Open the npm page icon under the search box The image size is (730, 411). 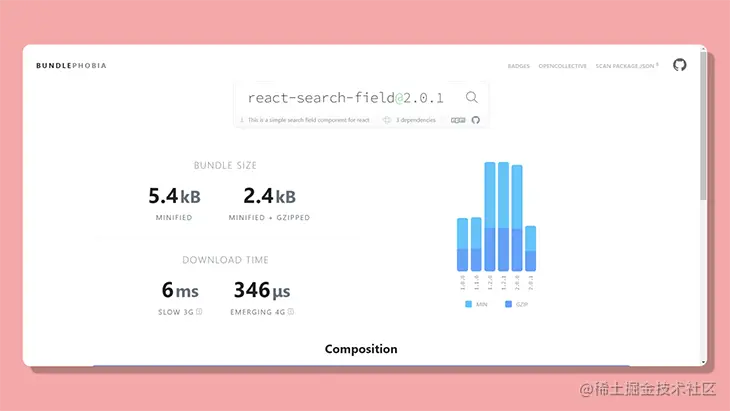(458, 120)
